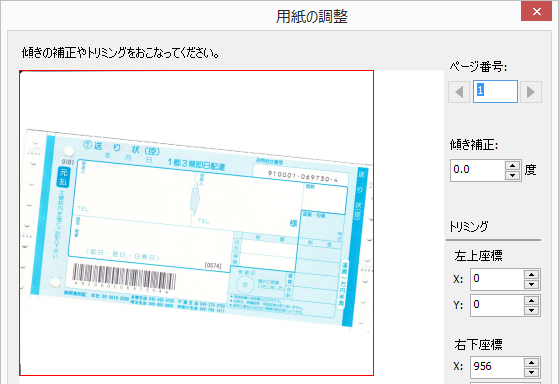Go to previous page with left arrow
The image size is (559, 384).
click(x=459, y=92)
